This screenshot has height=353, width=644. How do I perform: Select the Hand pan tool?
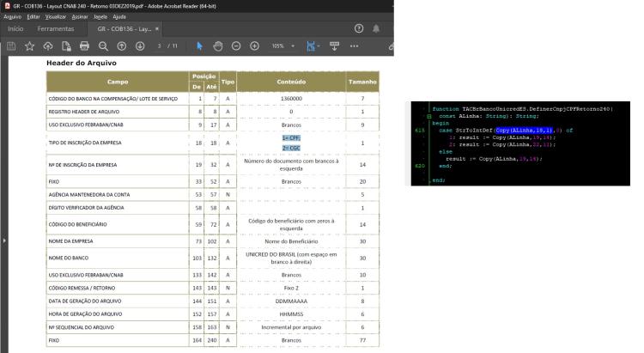click(x=218, y=46)
